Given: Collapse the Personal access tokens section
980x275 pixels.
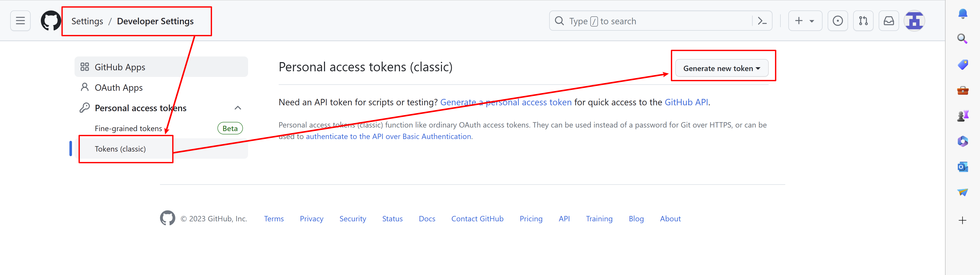Looking at the screenshot, I should click(x=238, y=108).
